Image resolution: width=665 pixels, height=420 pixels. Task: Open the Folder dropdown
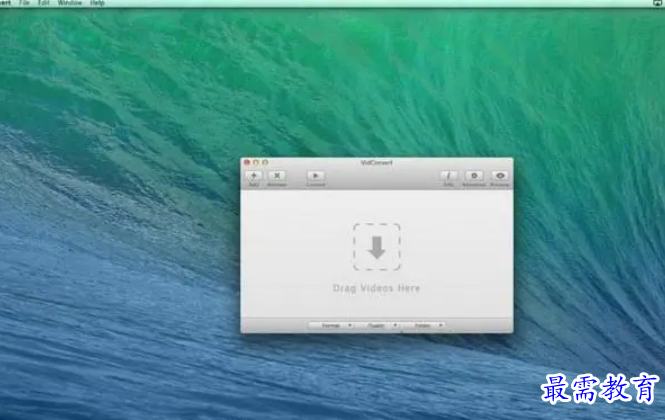click(423, 325)
